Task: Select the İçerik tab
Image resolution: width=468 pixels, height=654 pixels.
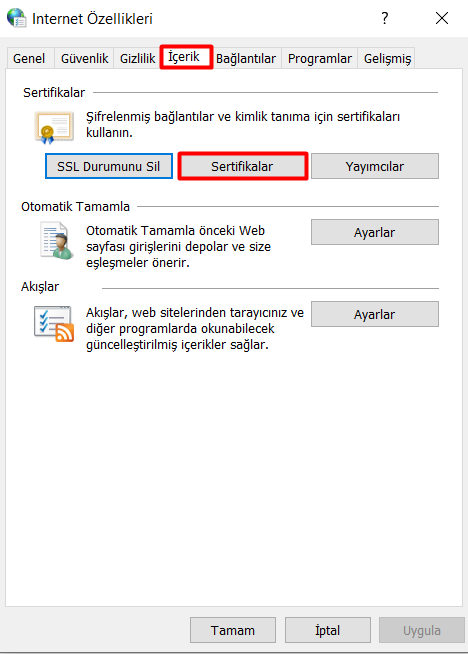Action: 186,57
